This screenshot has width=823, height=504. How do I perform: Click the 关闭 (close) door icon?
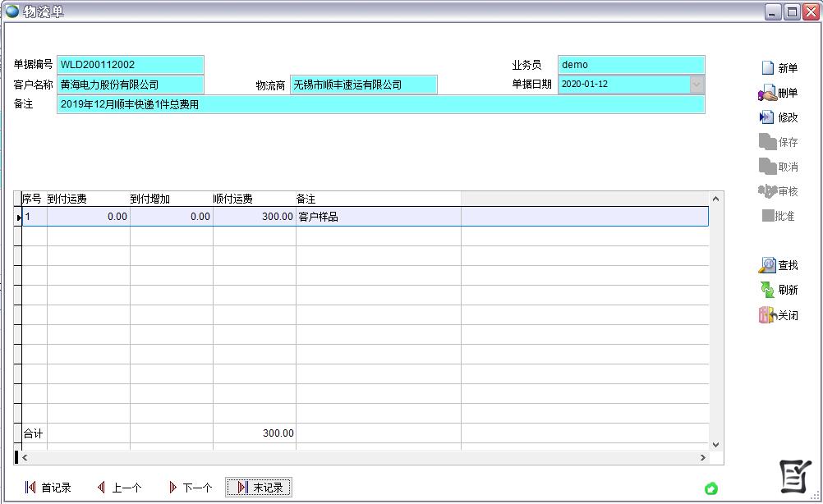pyautogui.click(x=767, y=315)
